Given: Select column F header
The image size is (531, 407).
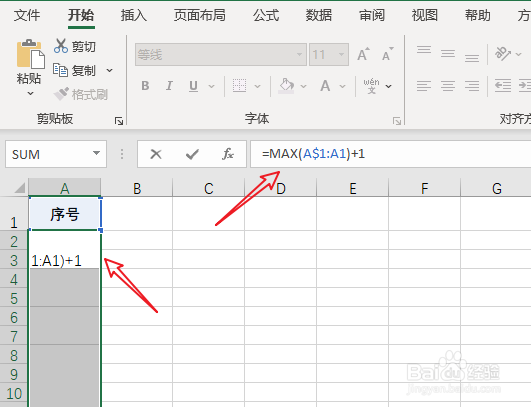Looking at the screenshot, I should (425, 188).
